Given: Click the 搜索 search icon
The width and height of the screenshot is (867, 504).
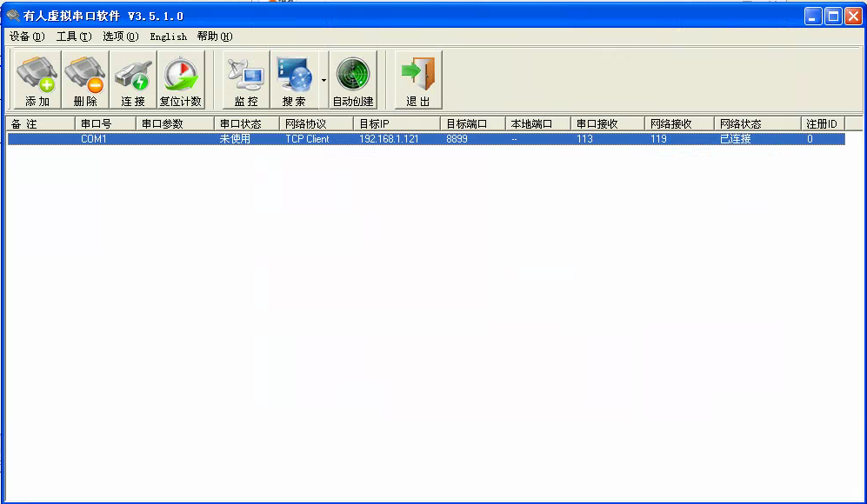Looking at the screenshot, I should click(294, 80).
